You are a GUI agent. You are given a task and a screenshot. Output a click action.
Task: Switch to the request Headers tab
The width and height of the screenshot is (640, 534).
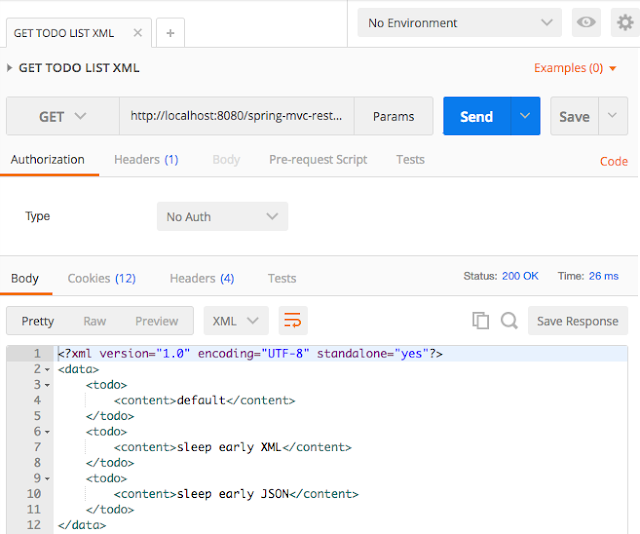146,159
